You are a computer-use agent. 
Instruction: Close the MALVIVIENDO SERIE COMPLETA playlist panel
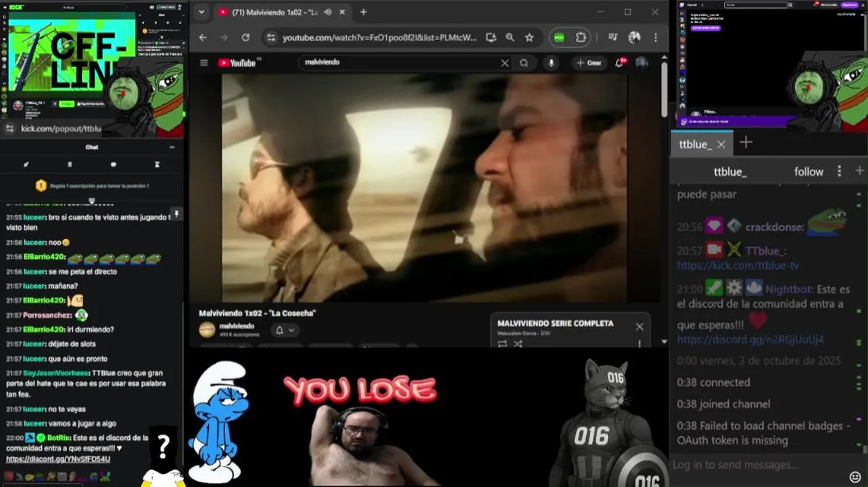point(640,326)
